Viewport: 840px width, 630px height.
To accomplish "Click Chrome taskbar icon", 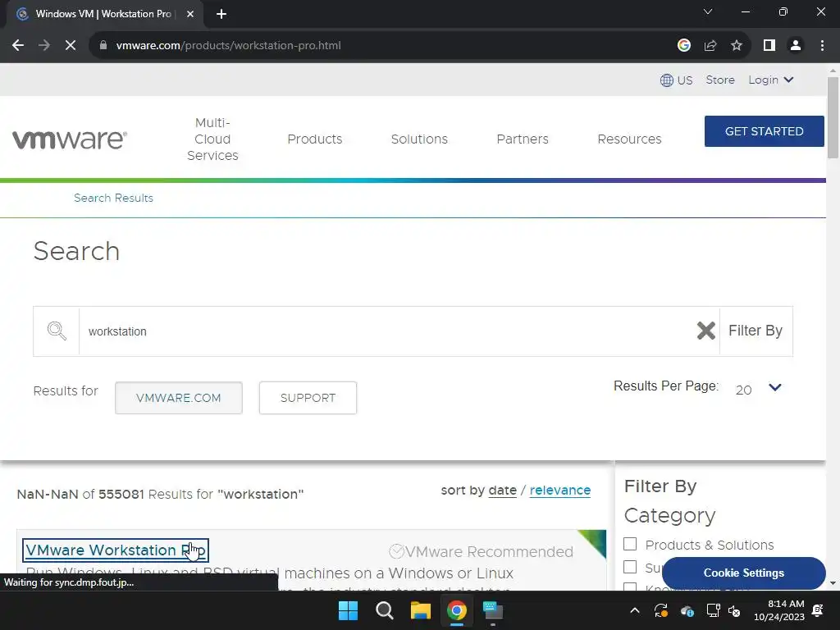I will pos(456,610).
